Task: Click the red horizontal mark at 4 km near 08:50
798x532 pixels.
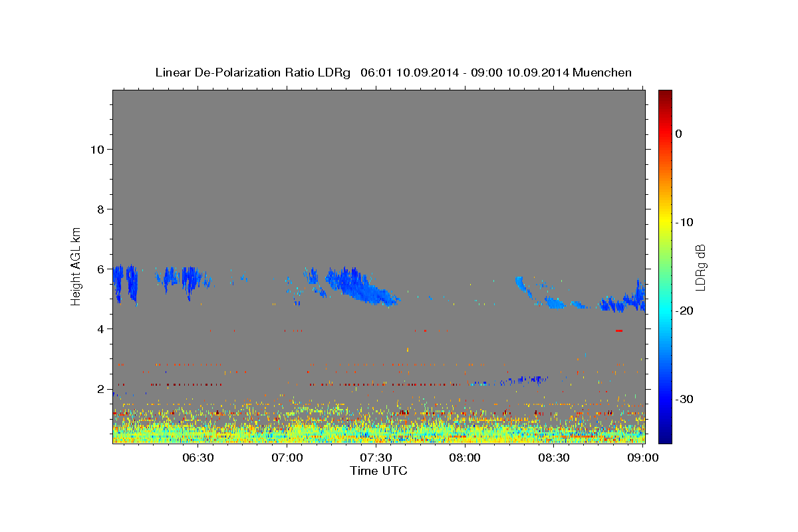Action: coord(619,331)
